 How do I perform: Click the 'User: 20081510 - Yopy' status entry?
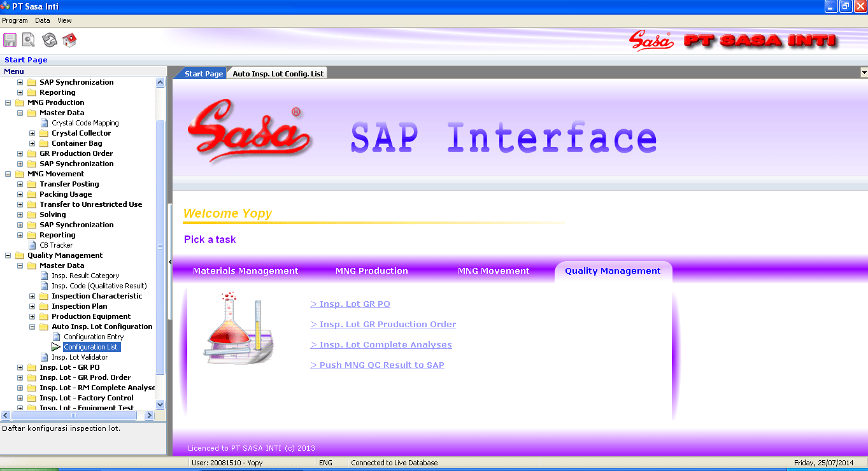(x=227, y=463)
